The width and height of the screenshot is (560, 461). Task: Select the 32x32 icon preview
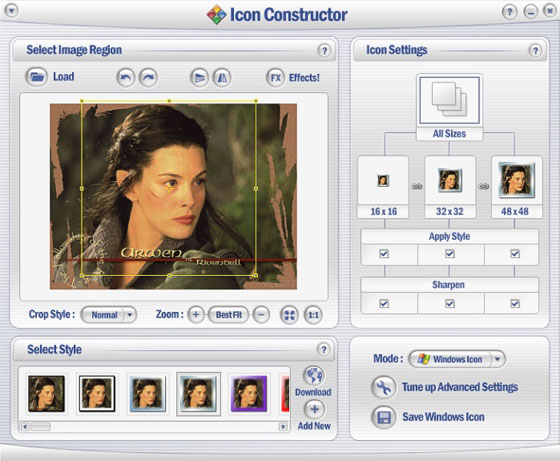pos(450,180)
